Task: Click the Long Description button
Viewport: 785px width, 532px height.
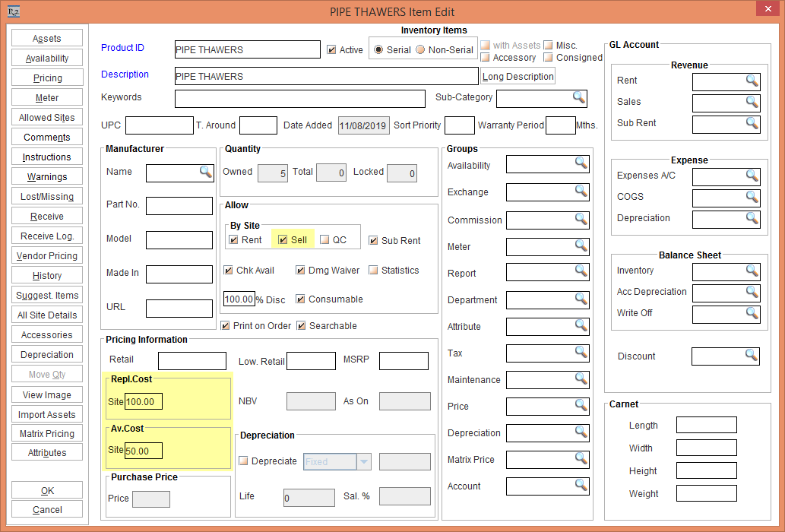Action: point(518,76)
